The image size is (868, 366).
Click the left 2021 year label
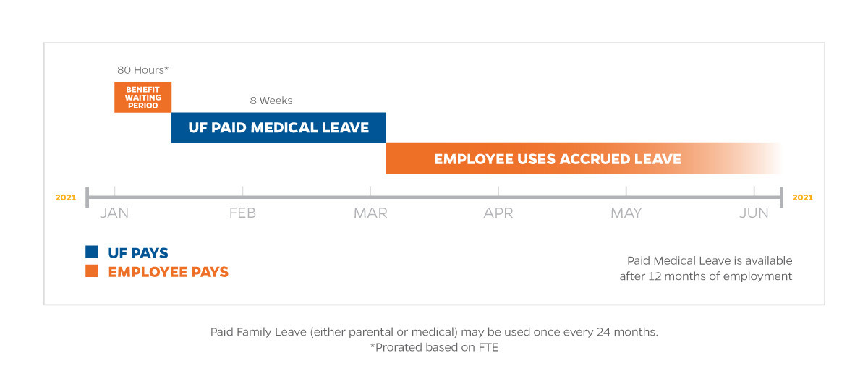(x=65, y=197)
